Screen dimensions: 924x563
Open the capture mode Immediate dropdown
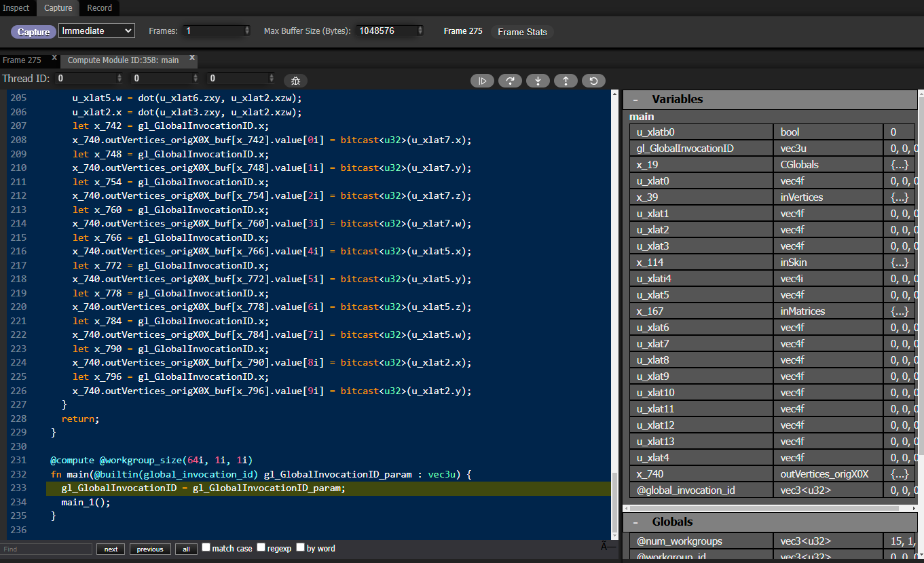[x=96, y=31]
